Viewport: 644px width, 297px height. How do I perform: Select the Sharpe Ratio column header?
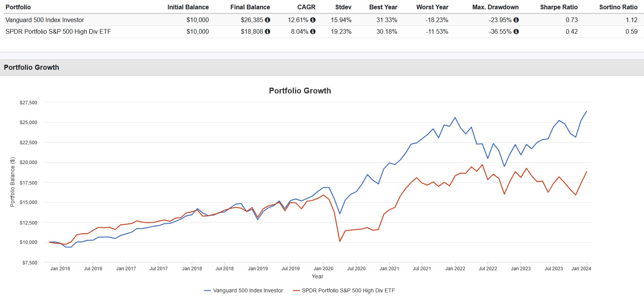click(x=559, y=7)
